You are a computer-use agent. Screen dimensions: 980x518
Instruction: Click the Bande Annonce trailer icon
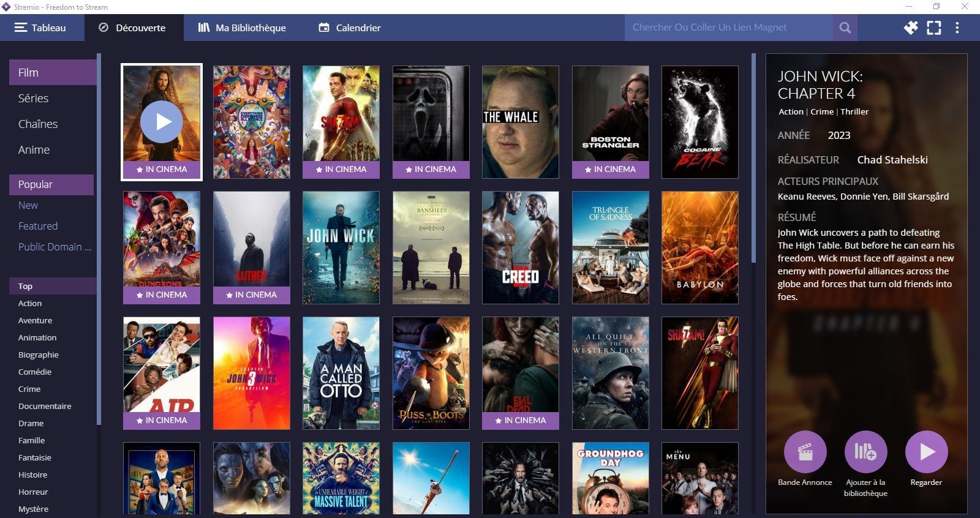point(805,452)
